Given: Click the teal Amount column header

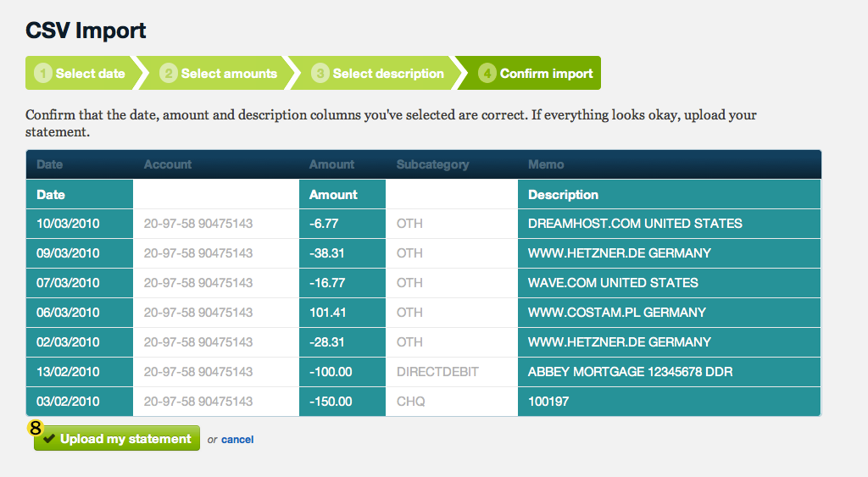Looking at the screenshot, I should (x=342, y=194).
